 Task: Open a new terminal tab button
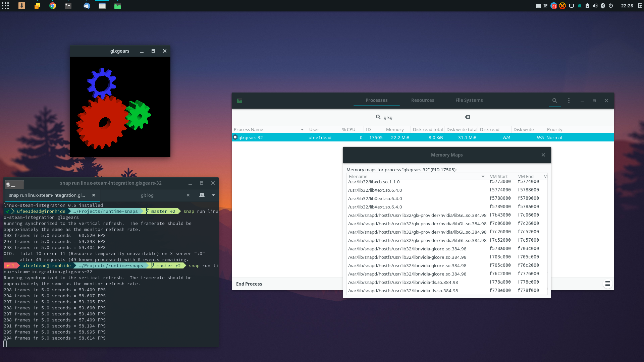(x=202, y=195)
